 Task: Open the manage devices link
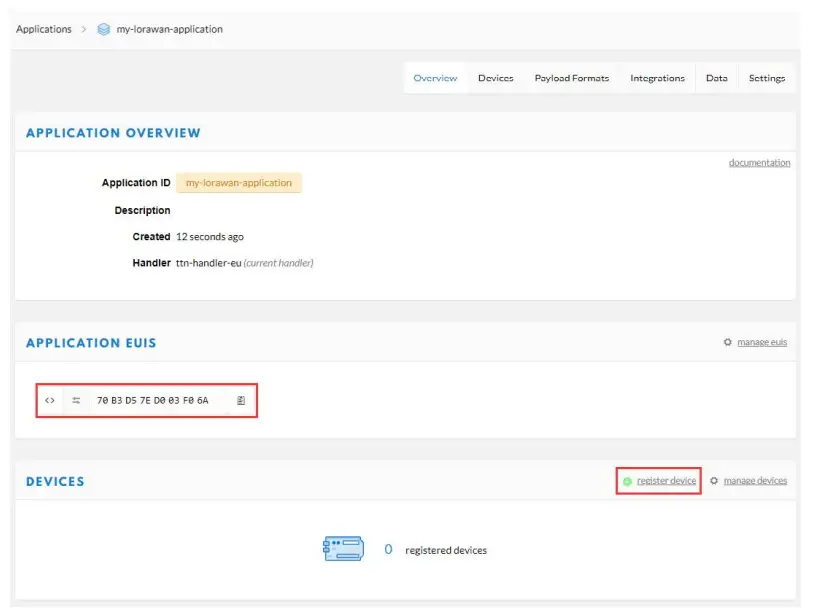(x=755, y=481)
